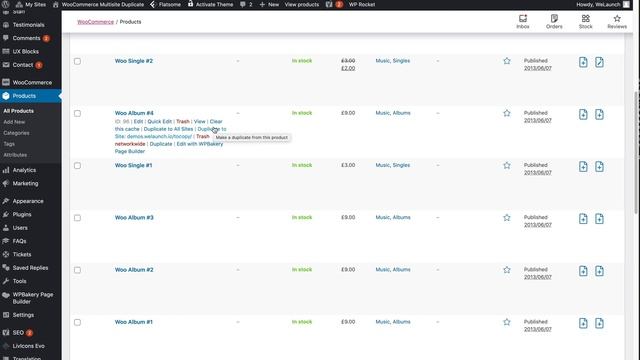Click the left page-plus icon in Woo Album #2 row
Viewport: 640px width, 360px height.
583,271
